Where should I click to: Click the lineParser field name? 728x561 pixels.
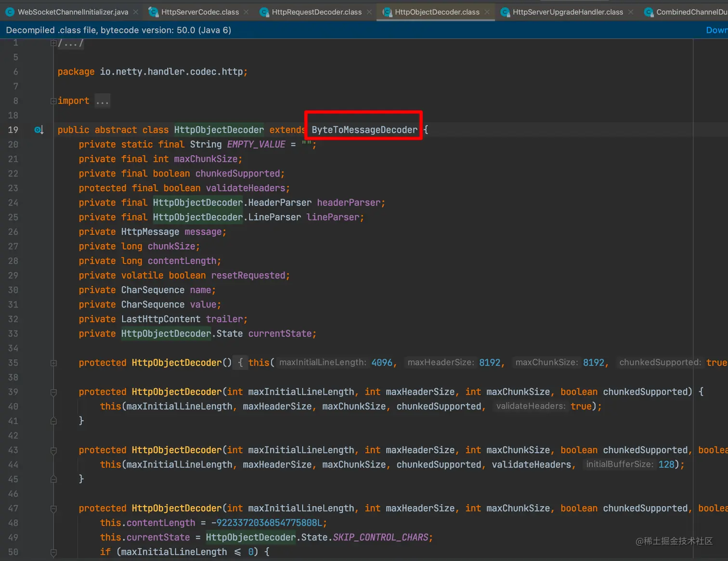click(333, 217)
